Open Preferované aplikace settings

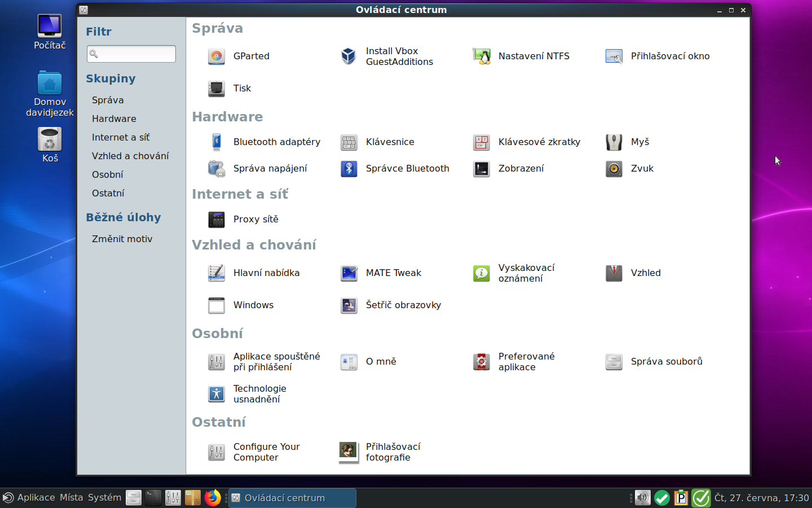coord(514,362)
